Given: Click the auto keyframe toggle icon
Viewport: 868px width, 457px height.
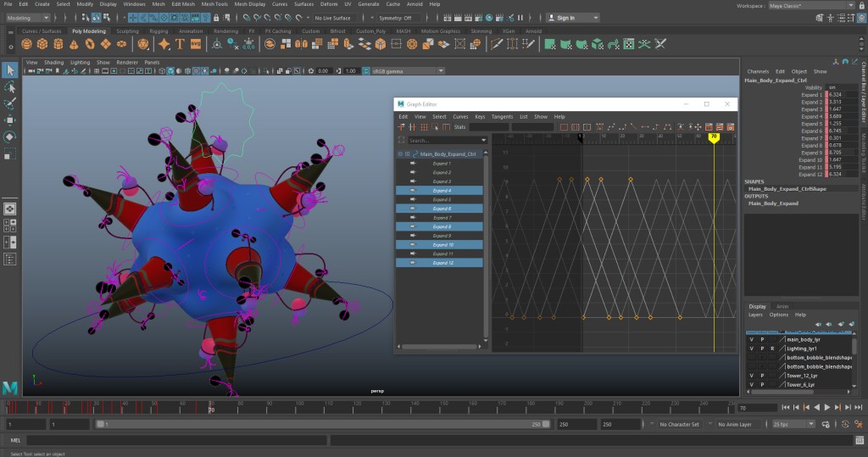Looking at the screenshot, I should pyautogui.click(x=845, y=424).
